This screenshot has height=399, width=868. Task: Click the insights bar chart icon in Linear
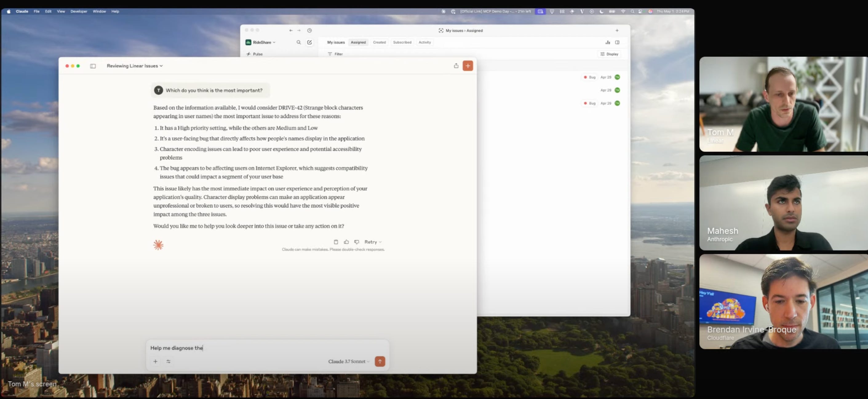[607, 42]
